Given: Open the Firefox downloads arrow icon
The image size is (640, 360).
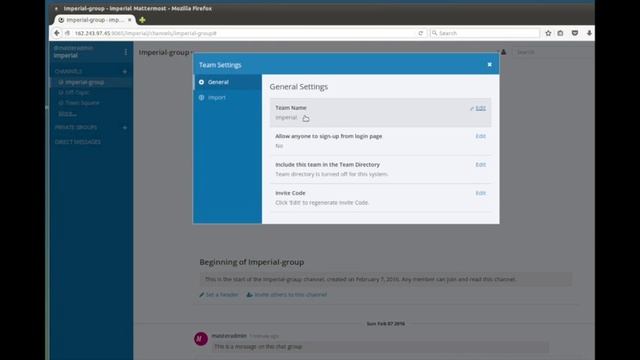Looking at the screenshot, I should point(589,33).
